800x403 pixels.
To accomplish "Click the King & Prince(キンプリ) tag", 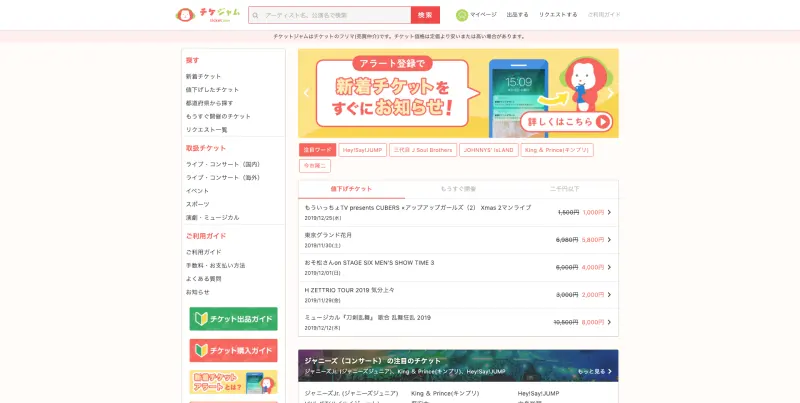I will tap(557, 150).
